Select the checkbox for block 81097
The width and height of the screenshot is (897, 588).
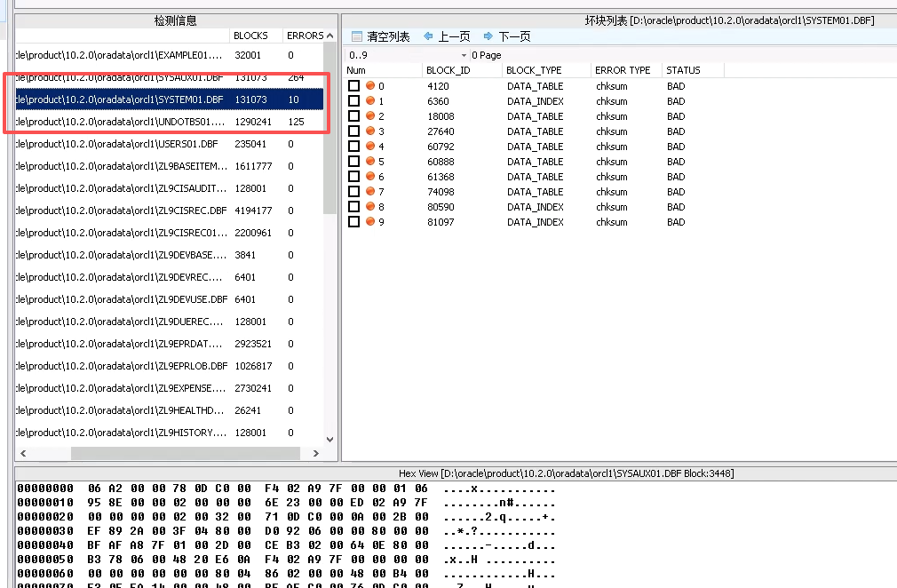(354, 221)
